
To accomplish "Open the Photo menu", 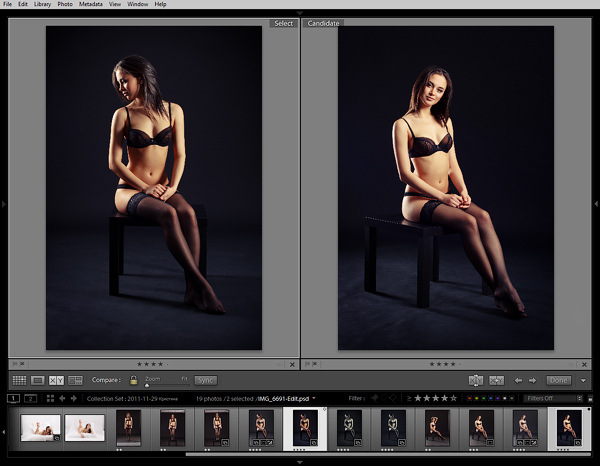I will [65, 4].
